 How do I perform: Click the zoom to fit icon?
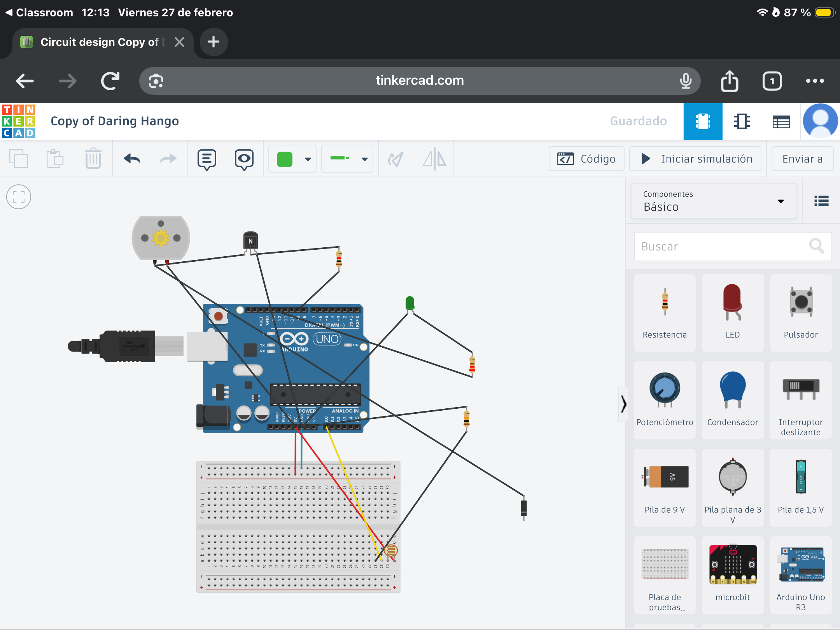(x=19, y=197)
